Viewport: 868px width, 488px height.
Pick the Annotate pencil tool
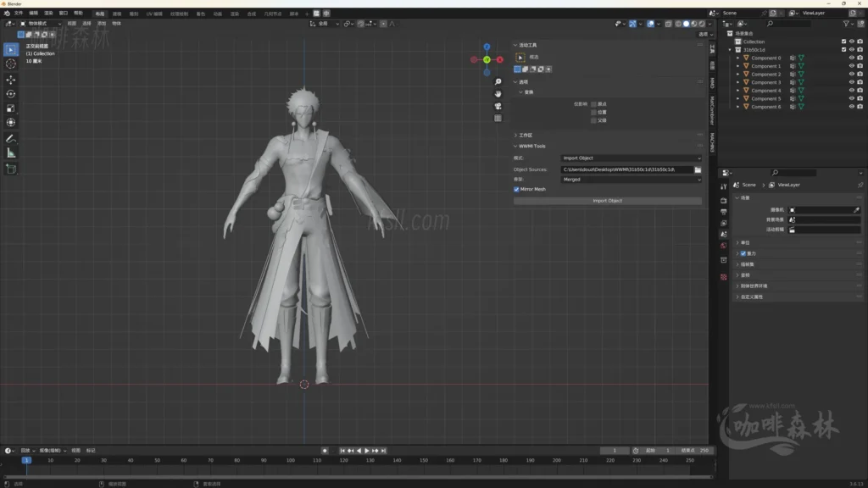coord(11,138)
